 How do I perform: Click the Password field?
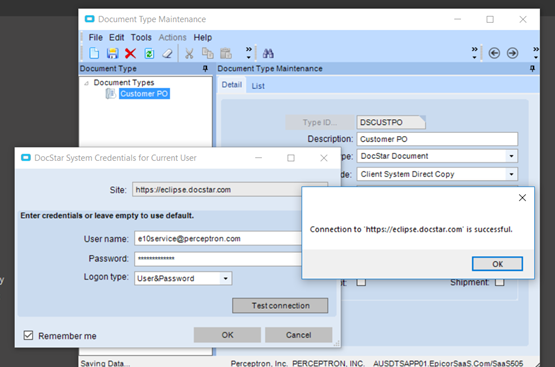pos(217,259)
